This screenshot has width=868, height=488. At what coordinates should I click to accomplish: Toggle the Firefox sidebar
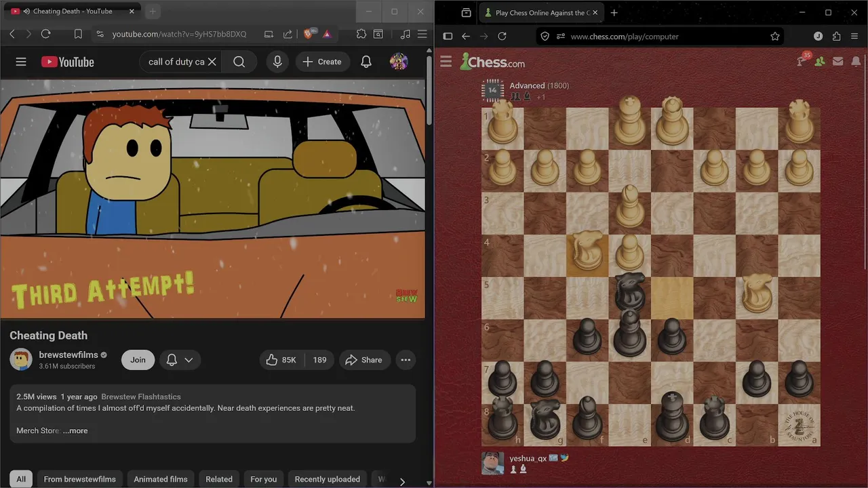(448, 37)
